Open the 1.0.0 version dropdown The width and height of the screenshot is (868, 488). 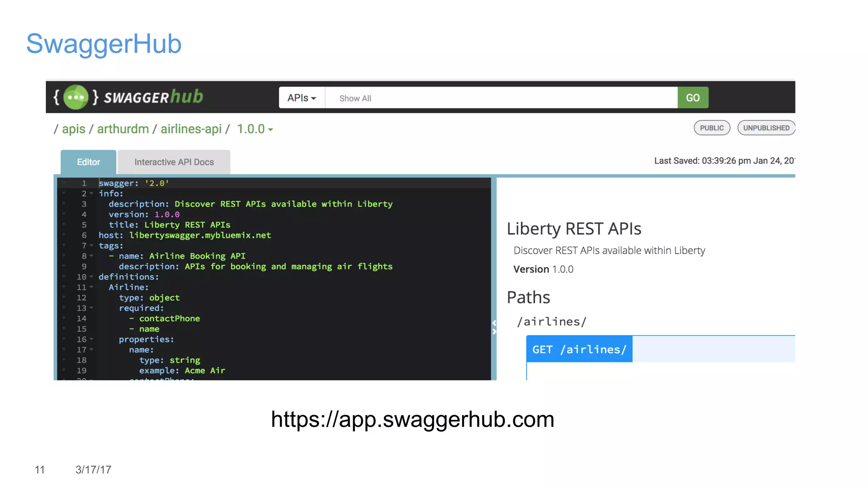[x=255, y=129]
